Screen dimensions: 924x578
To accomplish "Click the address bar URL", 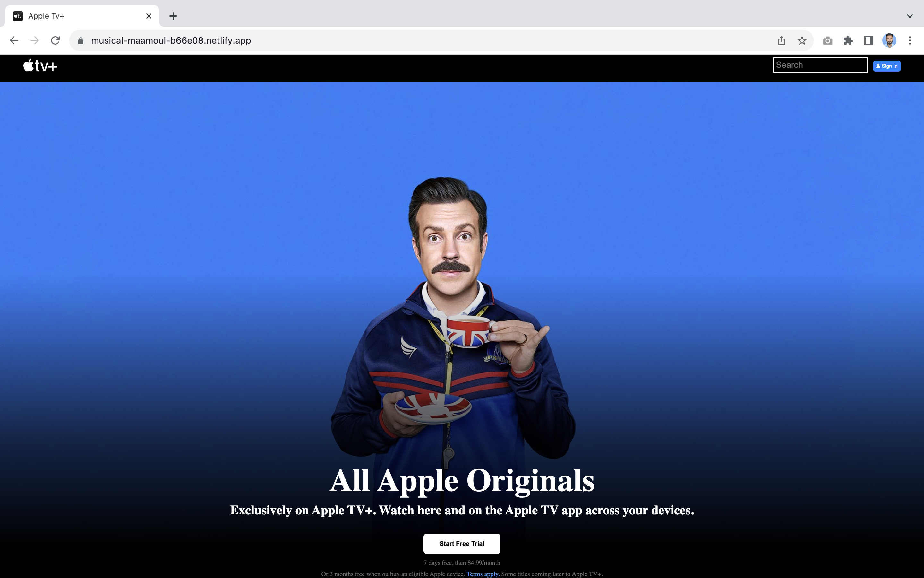I will coord(171,40).
